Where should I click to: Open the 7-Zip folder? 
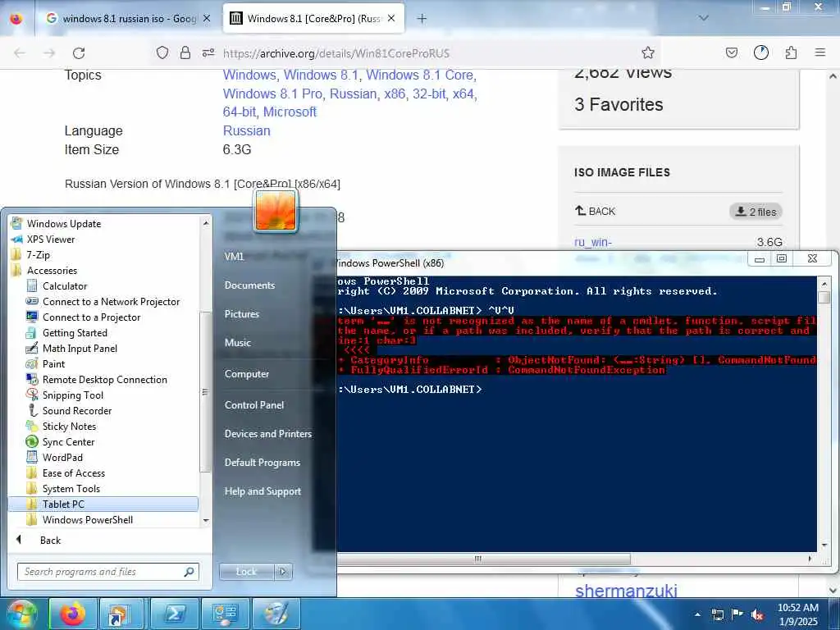pyautogui.click(x=38, y=254)
